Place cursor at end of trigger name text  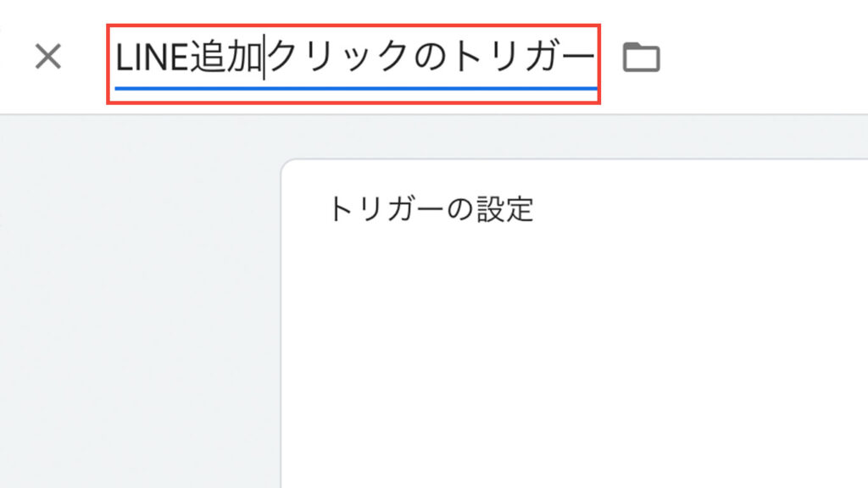(x=596, y=58)
